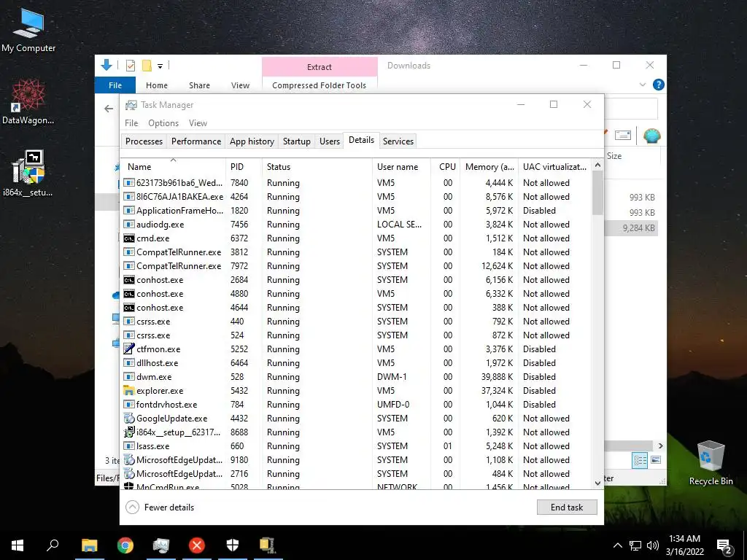Click the installer package taskbar icon

point(268,545)
